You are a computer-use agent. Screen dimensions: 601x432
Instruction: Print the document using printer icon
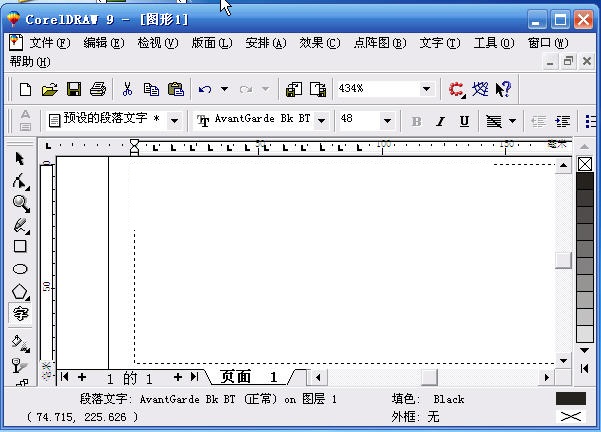pos(98,89)
